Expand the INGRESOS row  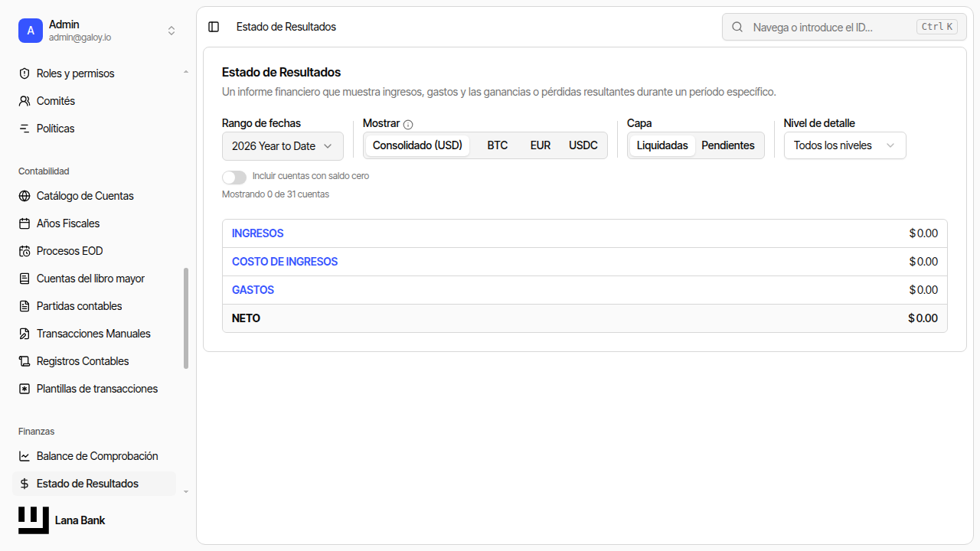point(585,233)
